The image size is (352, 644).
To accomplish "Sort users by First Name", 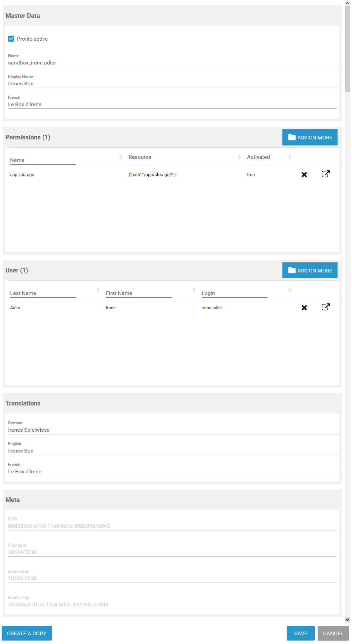I will (x=194, y=290).
